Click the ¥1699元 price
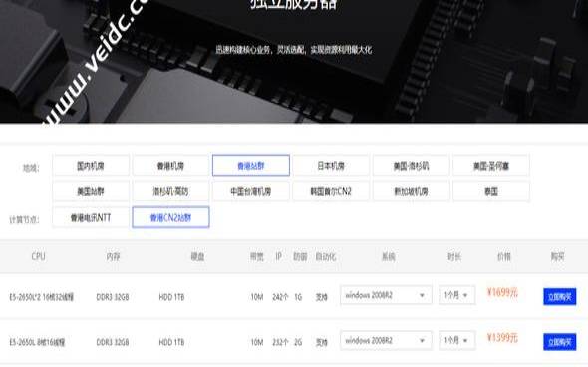Viewport: 588px width, 367px height. (x=502, y=292)
